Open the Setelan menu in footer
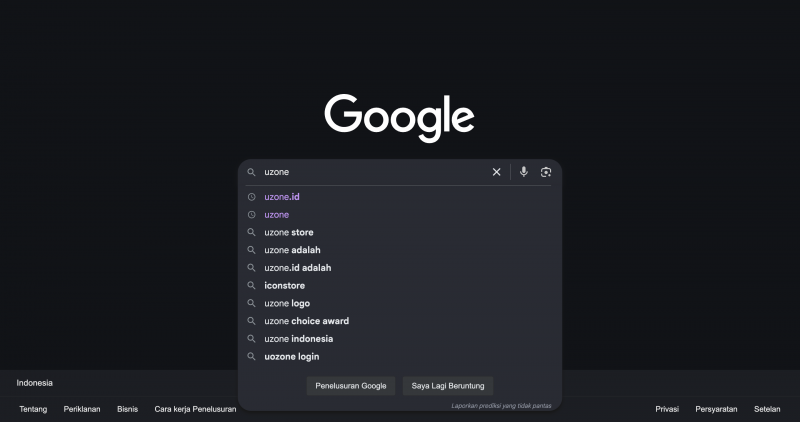The width and height of the screenshot is (800, 422). [767, 409]
